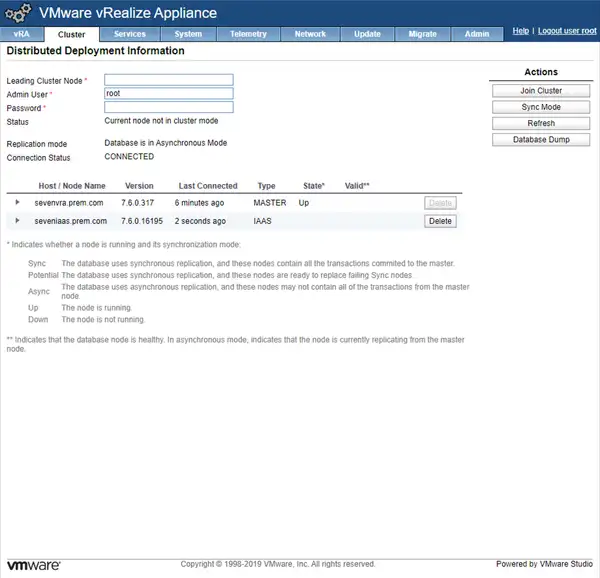600x578 pixels.
Task: Click the Last Connected column header
Action: pyautogui.click(x=208, y=186)
